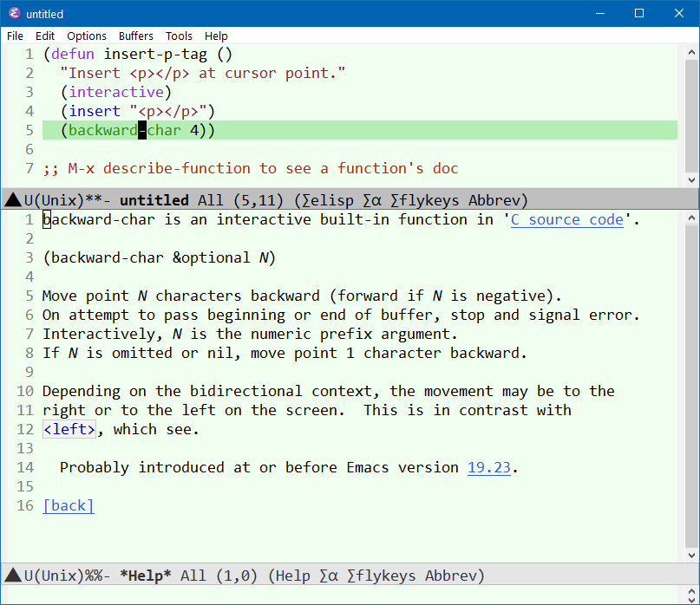Click the triangle icon in untitled mode line
Image resolution: width=700 pixels, height=605 pixels.
(x=13, y=200)
